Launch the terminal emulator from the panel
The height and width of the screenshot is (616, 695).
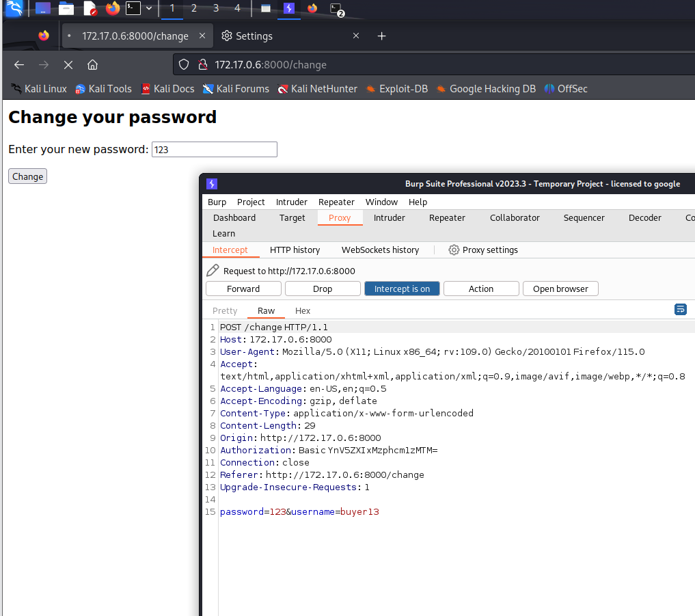click(x=133, y=8)
